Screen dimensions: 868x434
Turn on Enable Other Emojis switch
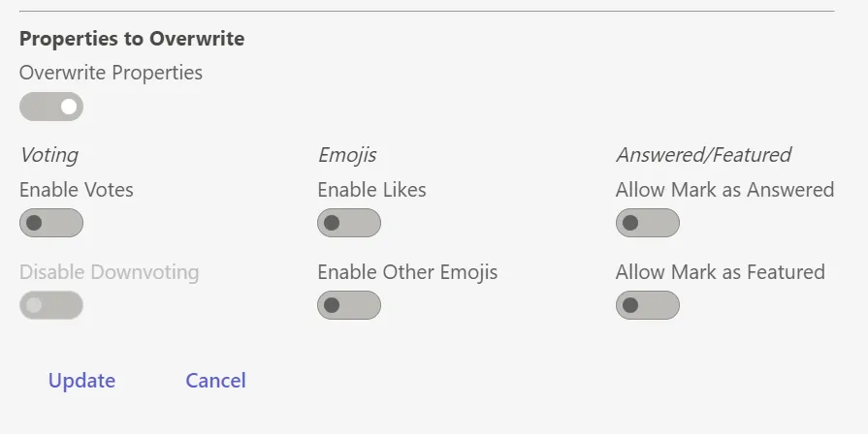pos(349,305)
